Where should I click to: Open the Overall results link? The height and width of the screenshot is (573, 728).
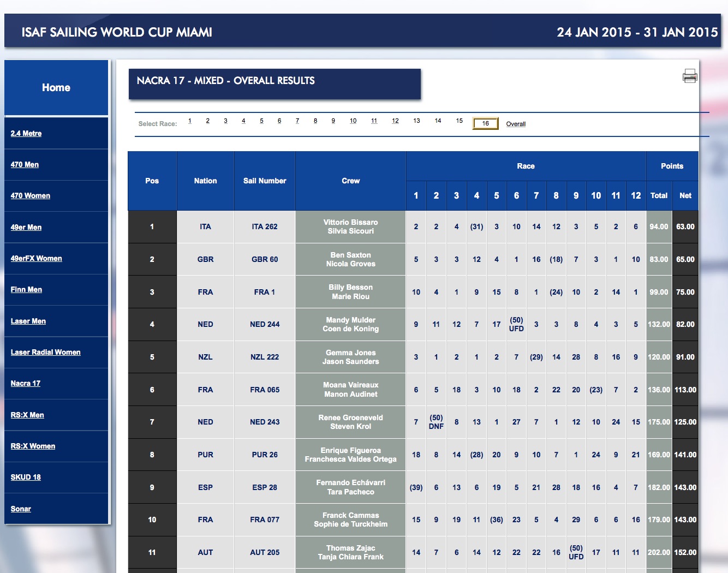click(516, 124)
